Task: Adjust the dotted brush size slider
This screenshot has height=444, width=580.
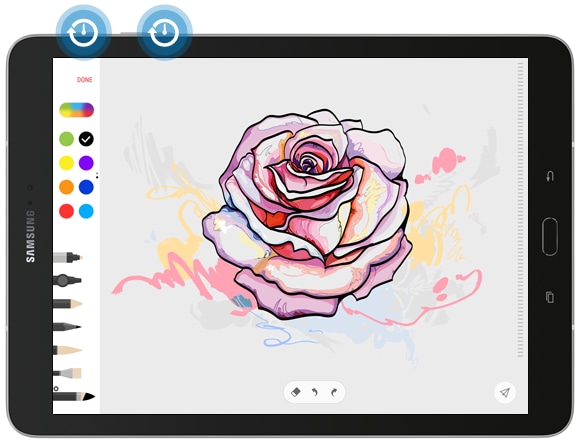Action: pyautogui.click(x=521, y=210)
